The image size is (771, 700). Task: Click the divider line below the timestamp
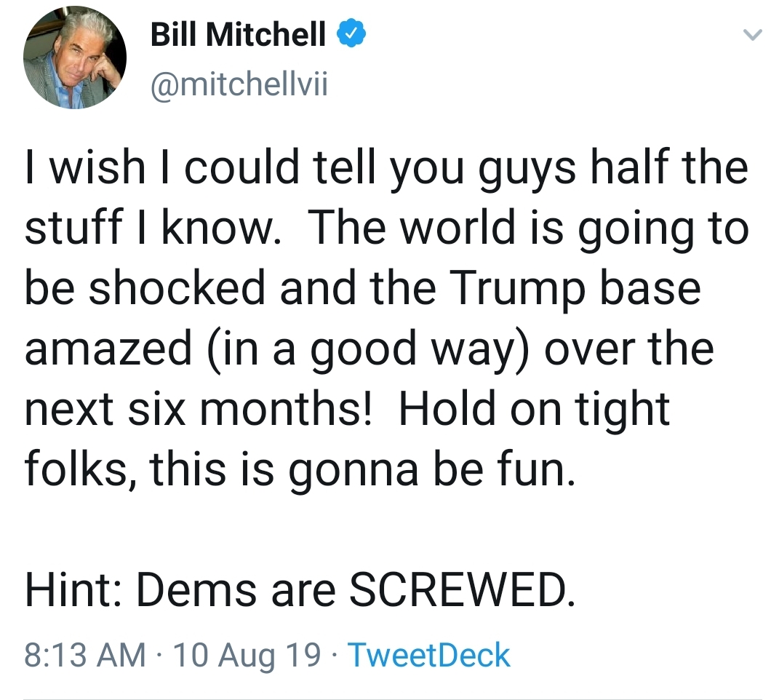pyautogui.click(x=385, y=696)
